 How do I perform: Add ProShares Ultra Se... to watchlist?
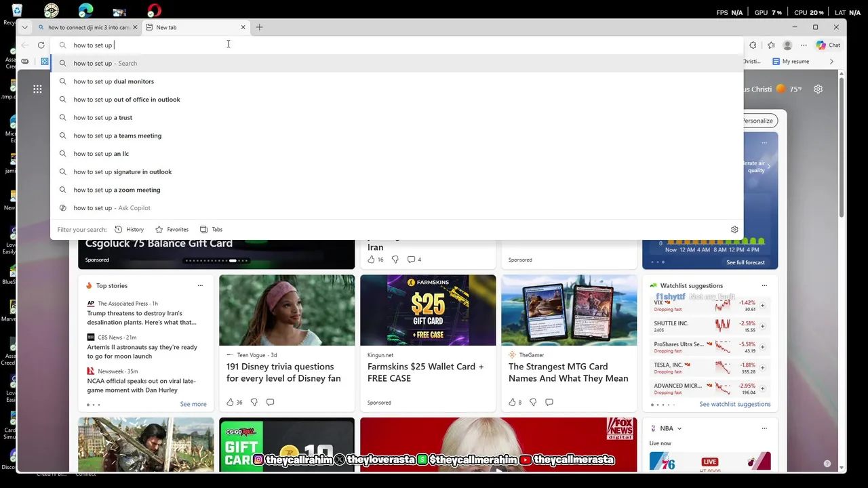(762, 347)
